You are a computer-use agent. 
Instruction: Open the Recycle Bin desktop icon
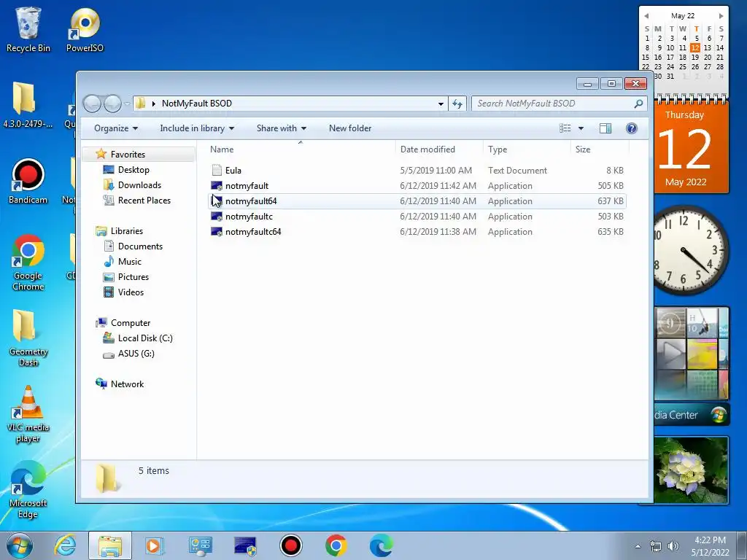(x=28, y=29)
